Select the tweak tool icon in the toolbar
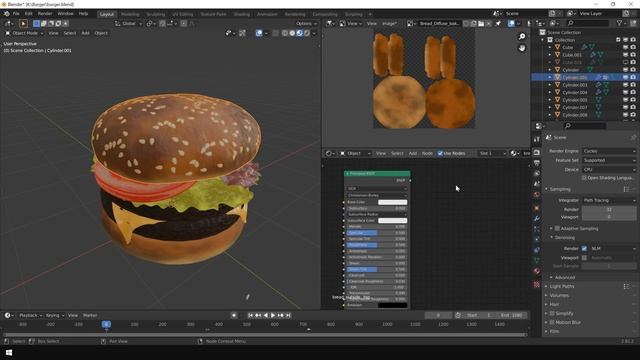The height and width of the screenshot is (360, 640). click(x=23, y=24)
